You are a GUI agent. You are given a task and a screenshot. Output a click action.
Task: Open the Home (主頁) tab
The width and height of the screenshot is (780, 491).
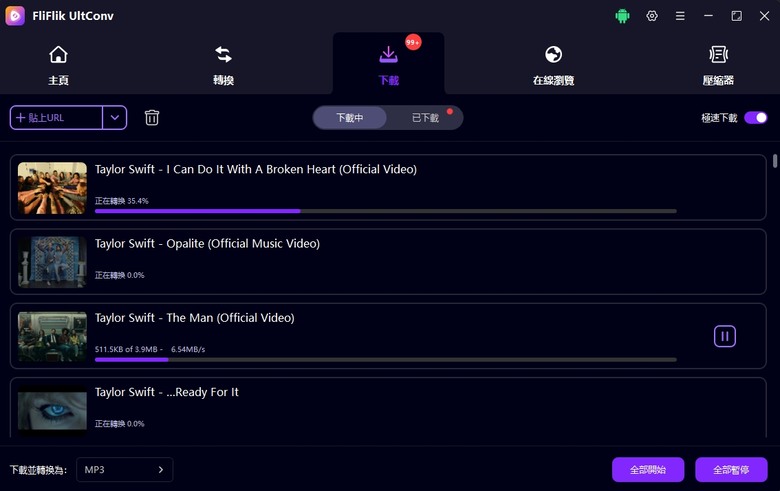pyautogui.click(x=58, y=65)
